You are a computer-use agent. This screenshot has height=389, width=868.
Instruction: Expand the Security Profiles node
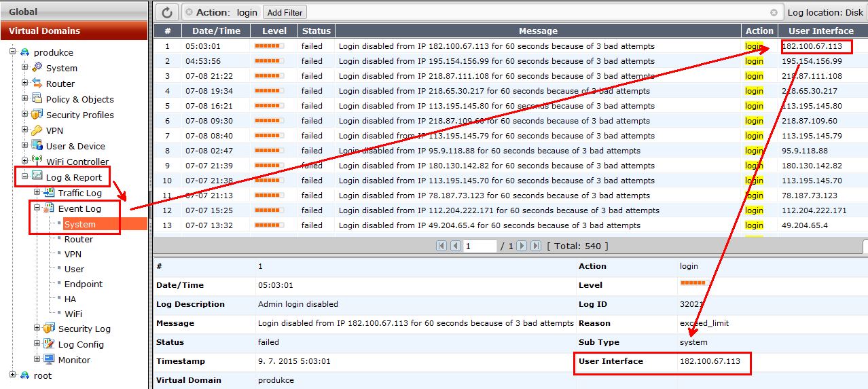[x=24, y=114]
